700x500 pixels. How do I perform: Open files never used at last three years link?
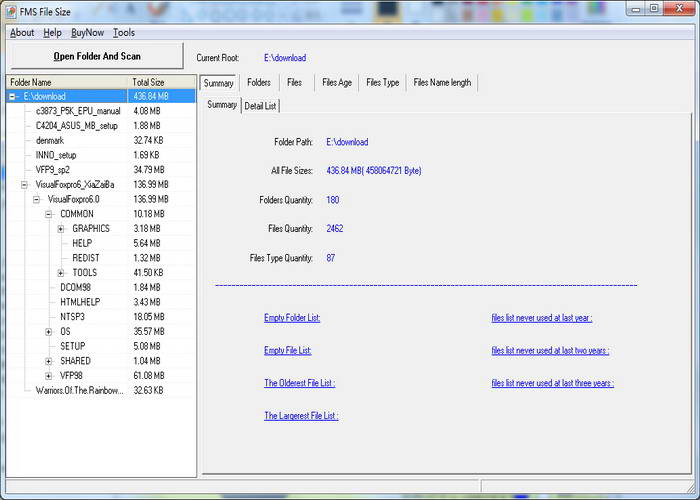click(x=553, y=383)
